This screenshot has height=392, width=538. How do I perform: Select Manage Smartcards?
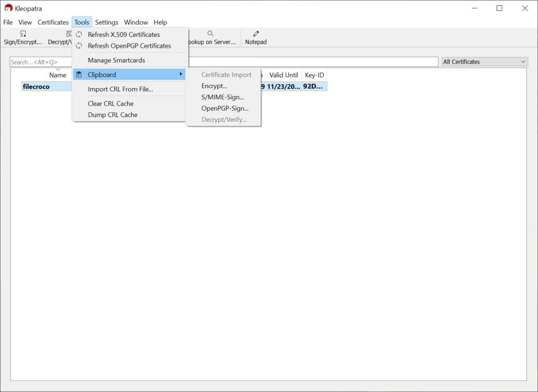coord(130,60)
